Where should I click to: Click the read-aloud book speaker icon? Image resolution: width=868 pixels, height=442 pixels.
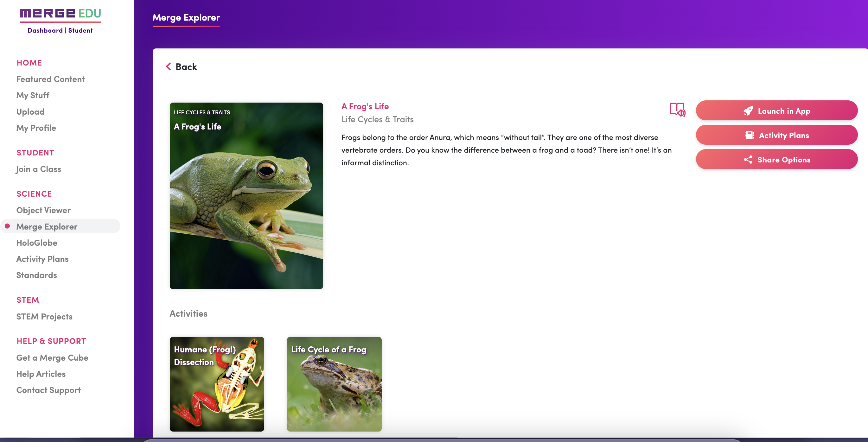point(677,110)
